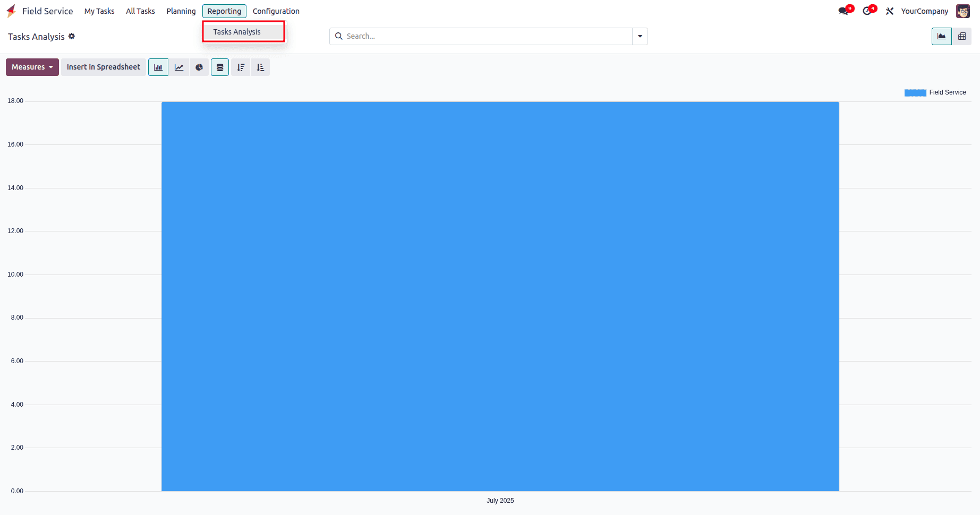This screenshot has width=980, height=515.
Task: Click the Field Service app logo icon
Action: pyautogui.click(x=11, y=11)
